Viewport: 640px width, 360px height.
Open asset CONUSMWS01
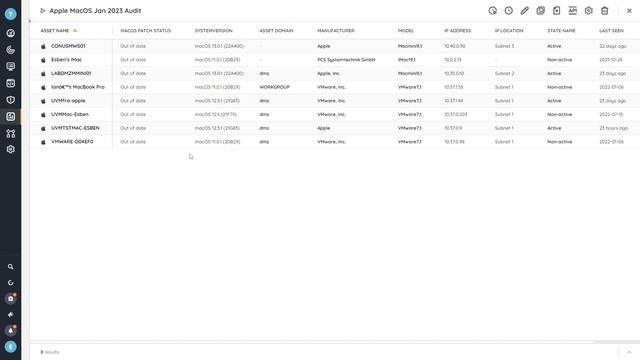pyautogui.click(x=68, y=46)
